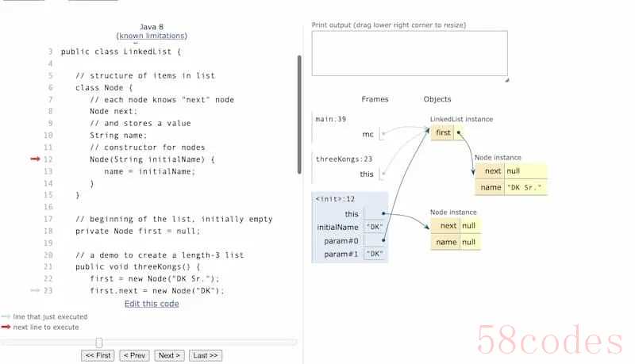Screen dimensions: 635x364
Task: Click the red next-line arrow at line 12
Action: [35, 159]
